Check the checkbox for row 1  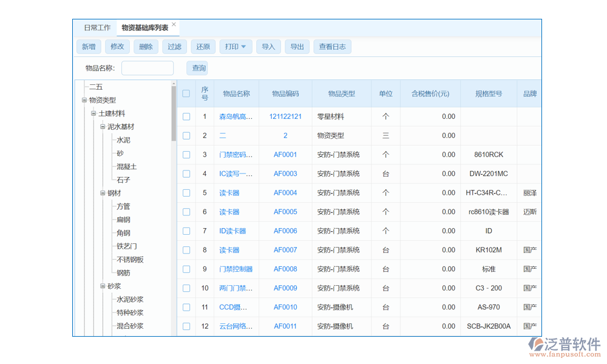point(186,116)
